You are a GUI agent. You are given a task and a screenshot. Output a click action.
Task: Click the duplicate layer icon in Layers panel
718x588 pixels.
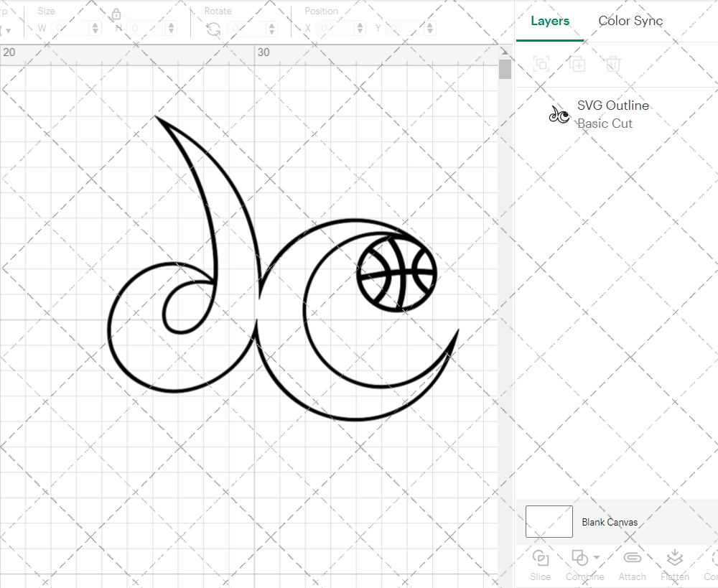[x=577, y=64]
